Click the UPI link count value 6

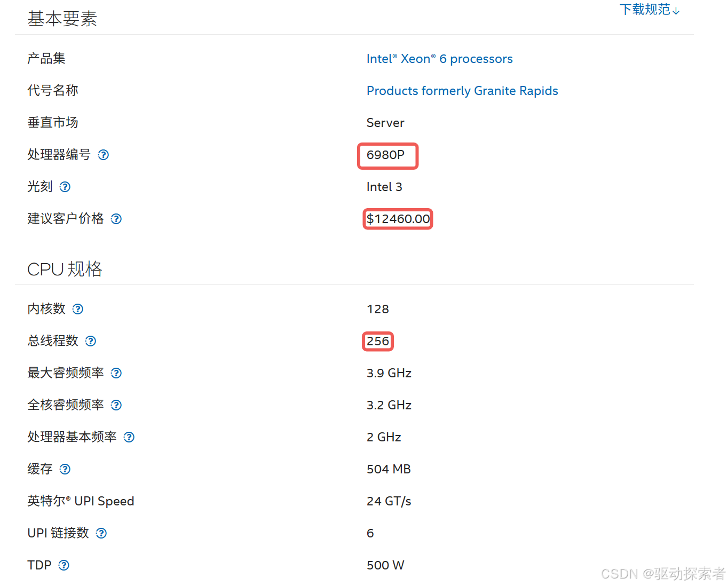pyautogui.click(x=370, y=533)
